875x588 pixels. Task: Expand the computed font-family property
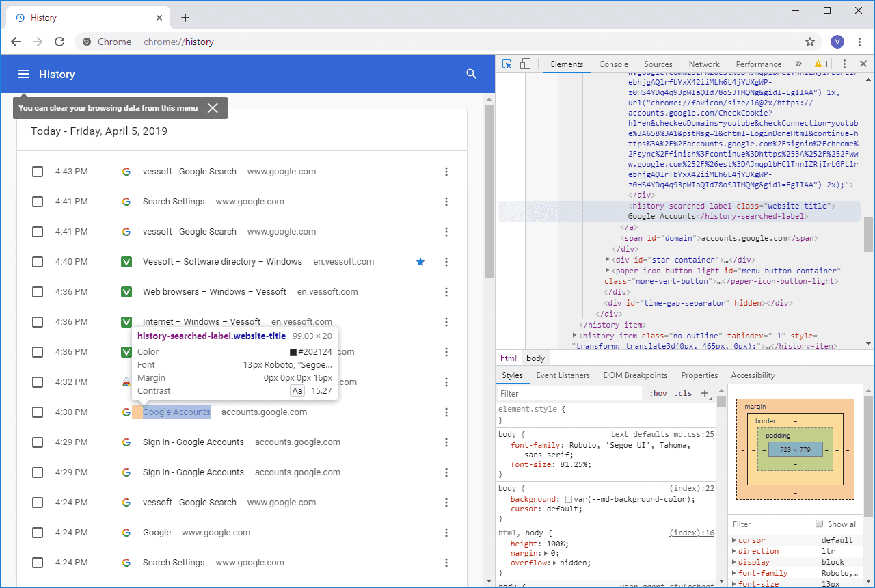734,573
